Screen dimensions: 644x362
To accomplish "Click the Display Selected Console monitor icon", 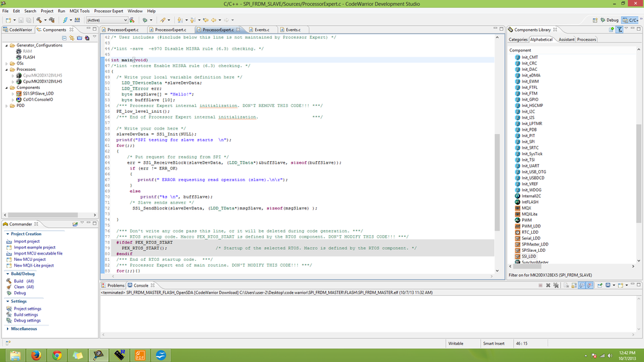I will [608, 285].
